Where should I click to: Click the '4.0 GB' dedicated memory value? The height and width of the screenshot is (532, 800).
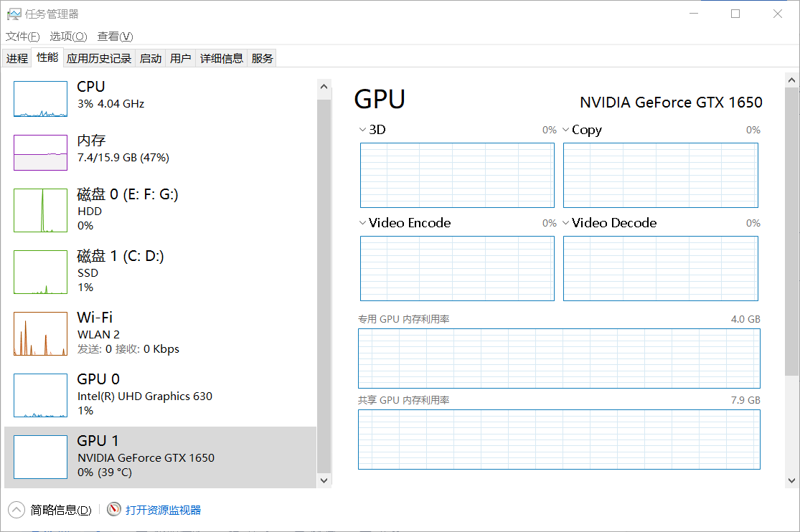coord(745,319)
